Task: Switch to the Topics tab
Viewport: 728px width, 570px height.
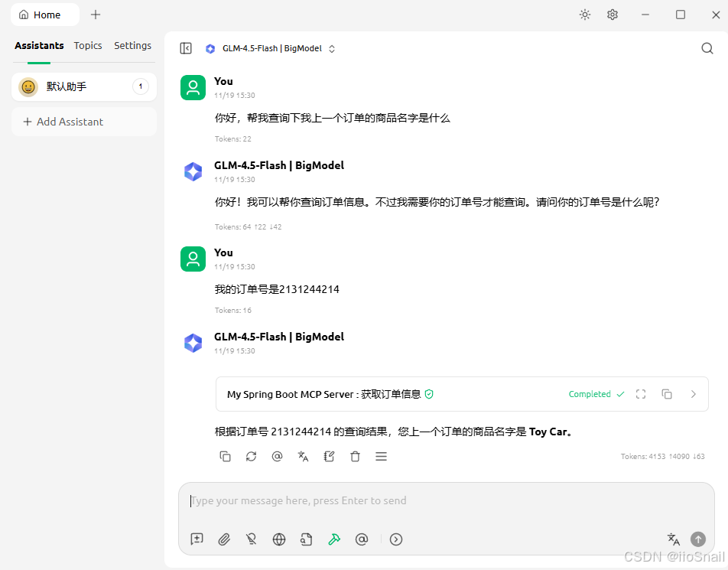Action: 88,46
